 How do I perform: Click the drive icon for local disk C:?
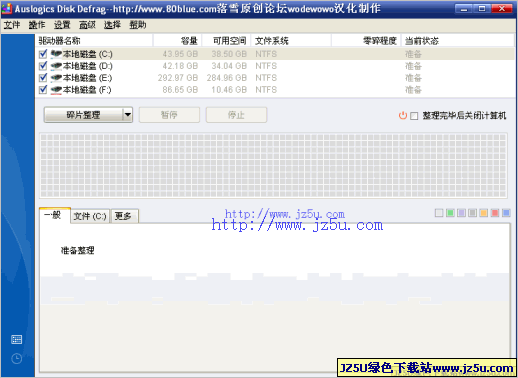click(x=56, y=54)
